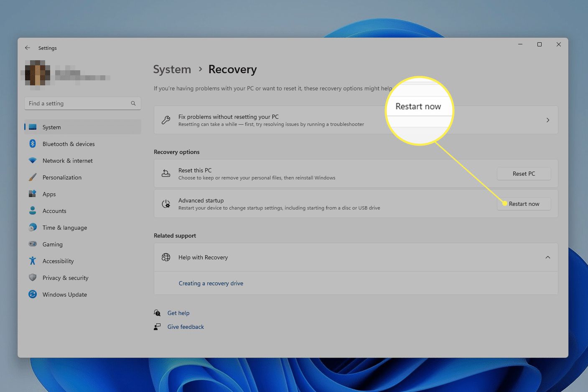Click the Time & language clock icon
The height and width of the screenshot is (392, 588).
(33, 227)
